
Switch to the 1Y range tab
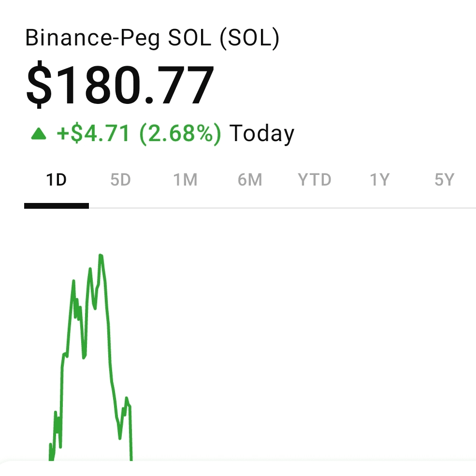(x=379, y=180)
